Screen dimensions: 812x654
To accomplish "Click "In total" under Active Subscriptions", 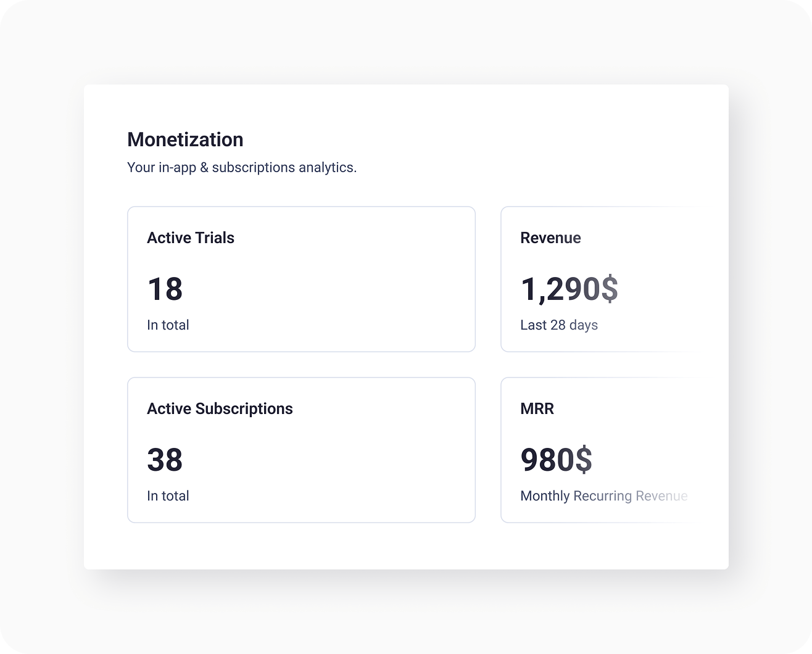I will (168, 496).
